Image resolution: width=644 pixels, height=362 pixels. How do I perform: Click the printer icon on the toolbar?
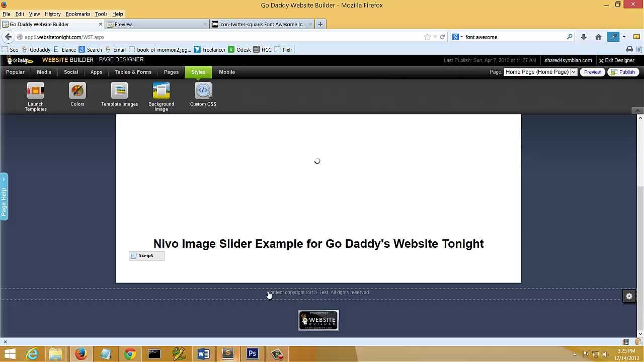click(629, 49)
